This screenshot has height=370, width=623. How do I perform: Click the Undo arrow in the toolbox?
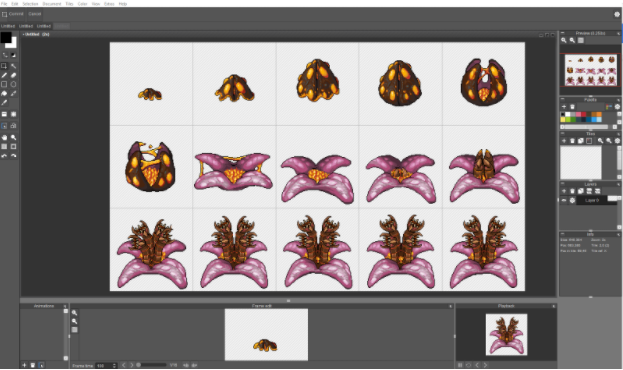pos(4,156)
